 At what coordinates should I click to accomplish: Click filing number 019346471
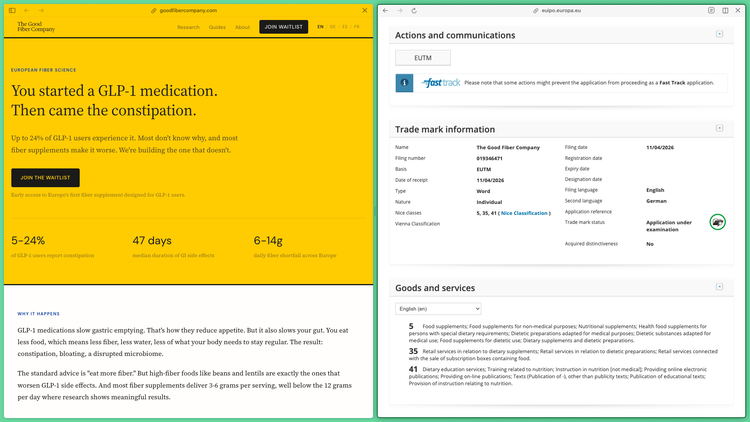[x=489, y=158]
